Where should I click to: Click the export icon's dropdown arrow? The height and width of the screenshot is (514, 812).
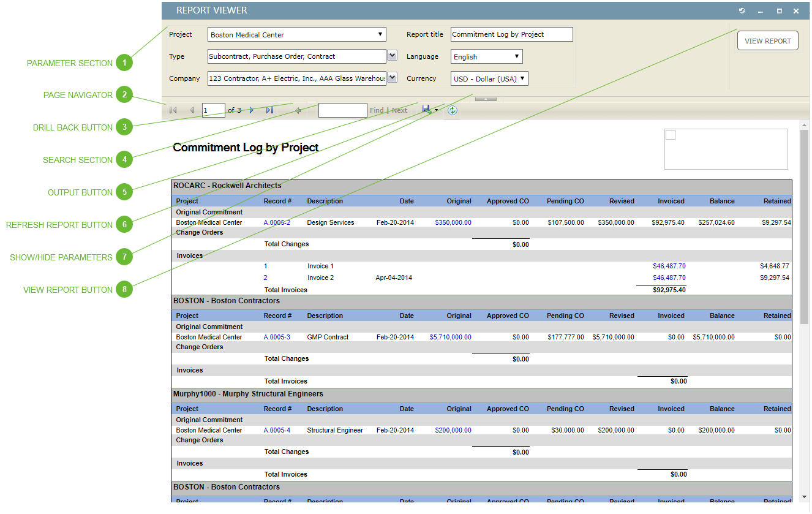(435, 110)
